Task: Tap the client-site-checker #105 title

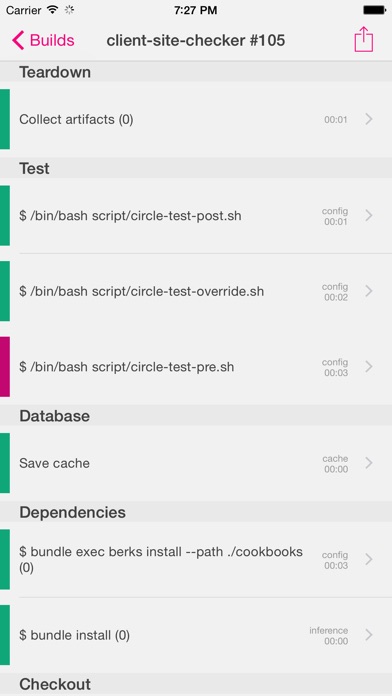Action: [x=196, y=40]
